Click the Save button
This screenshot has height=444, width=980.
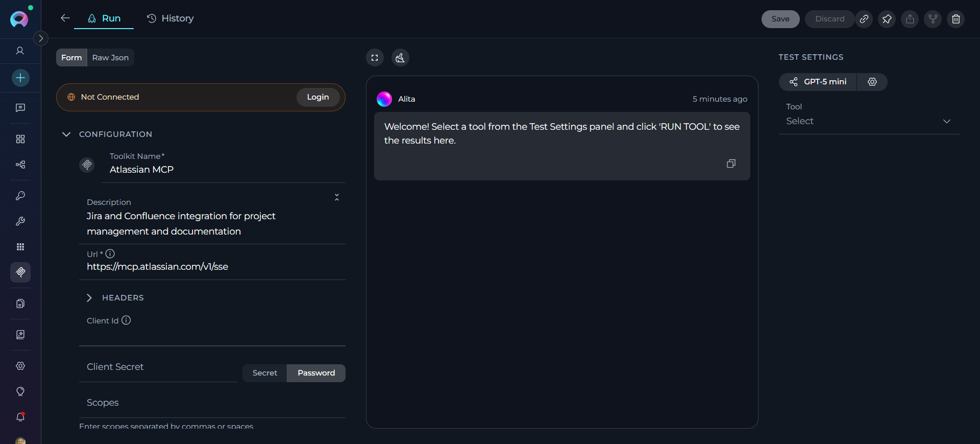click(x=780, y=19)
